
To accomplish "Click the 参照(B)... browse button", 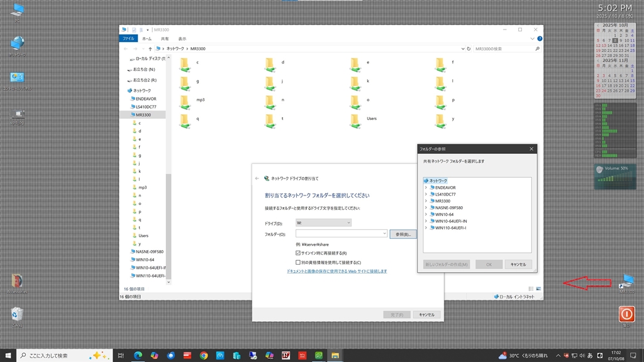I will point(402,234).
